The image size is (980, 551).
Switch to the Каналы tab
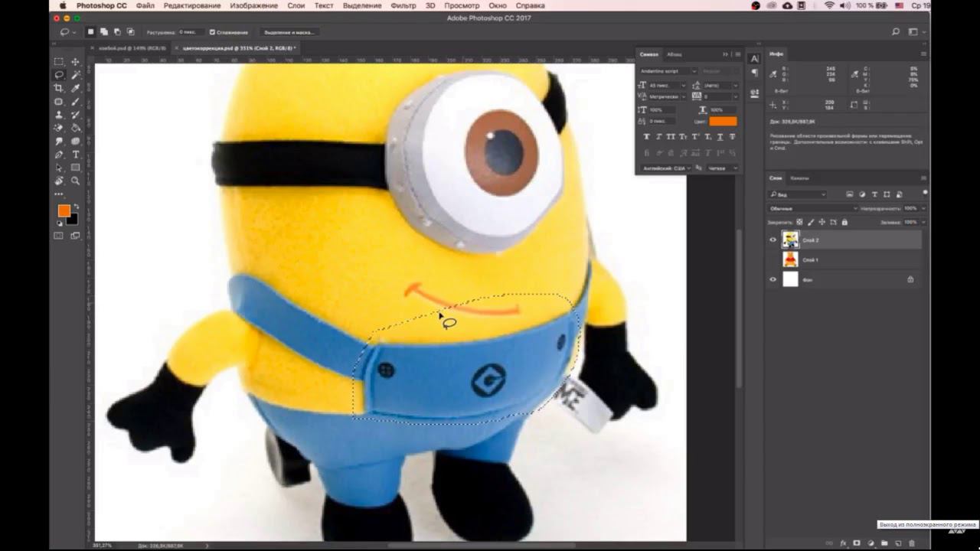799,178
